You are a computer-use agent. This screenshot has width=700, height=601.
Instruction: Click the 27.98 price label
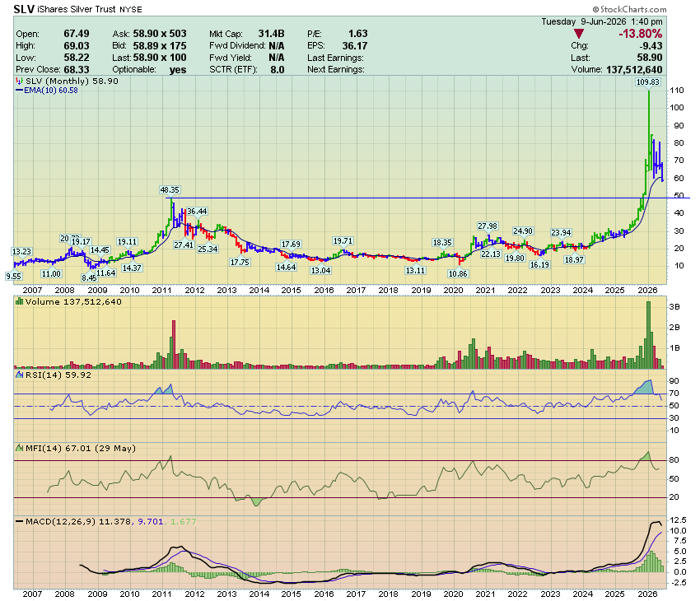pyautogui.click(x=488, y=226)
